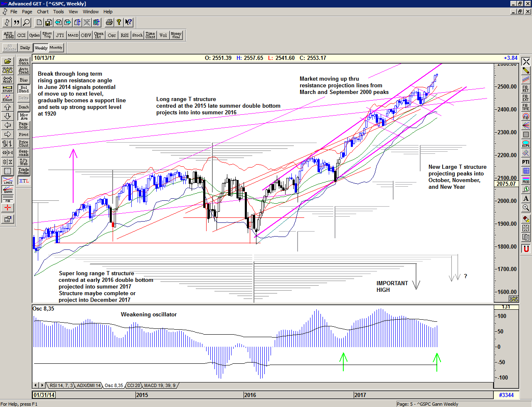Open the Tools menu
Image resolution: width=532 pixels, height=407 pixels.
pos(59,12)
